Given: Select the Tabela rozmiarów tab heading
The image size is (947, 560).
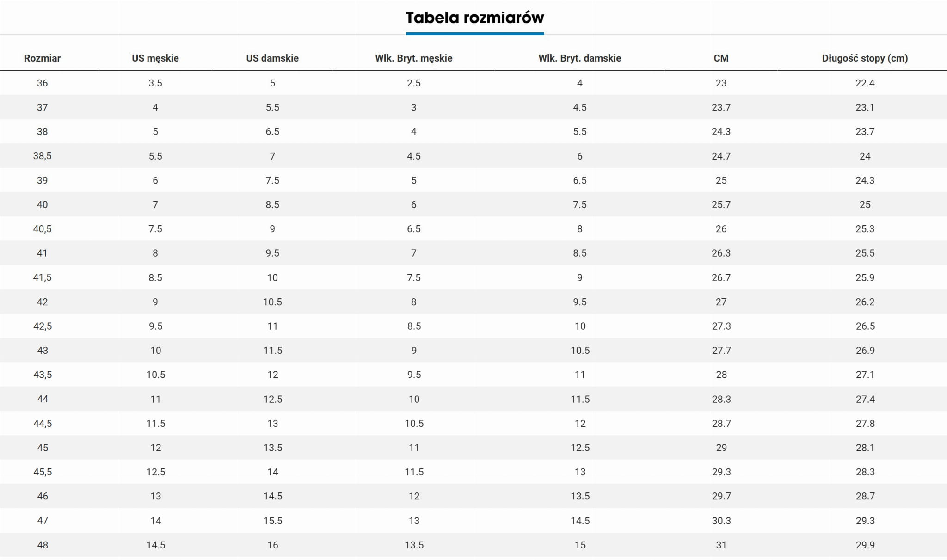Looking at the screenshot, I should [x=474, y=18].
